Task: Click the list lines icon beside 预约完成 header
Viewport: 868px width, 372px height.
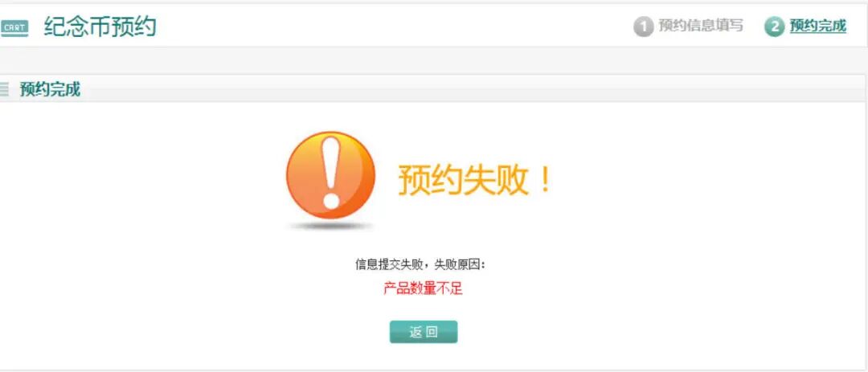Action: pos(5,89)
